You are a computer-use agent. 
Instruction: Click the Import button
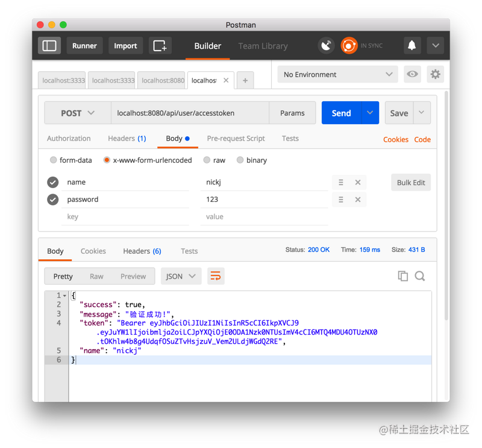pyautogui.click(x=125, y=46)
